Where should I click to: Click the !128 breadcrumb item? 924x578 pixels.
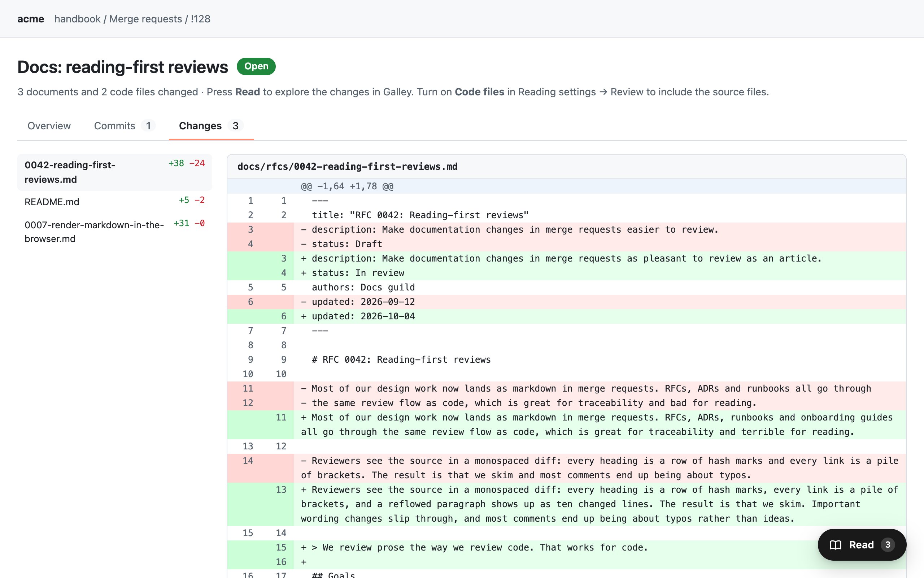click(x=200, y=19)
